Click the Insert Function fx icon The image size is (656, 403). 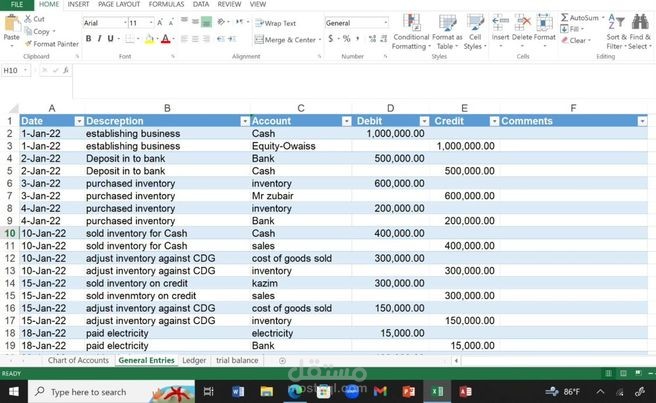(x=66, y=70)
